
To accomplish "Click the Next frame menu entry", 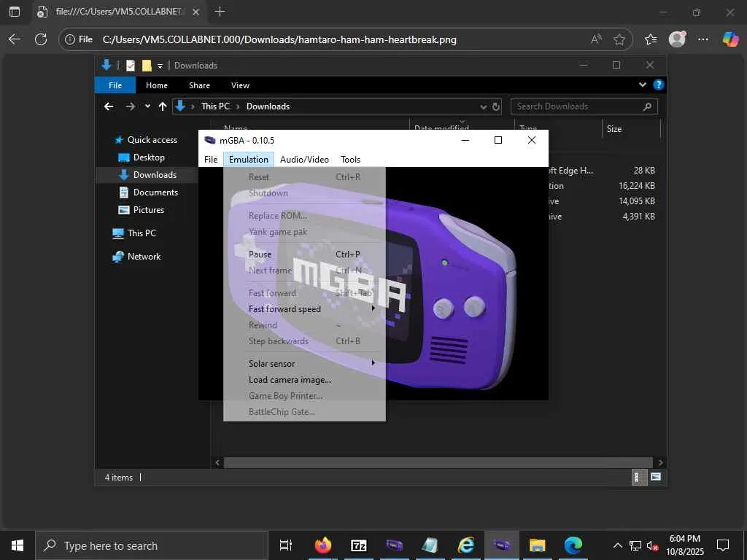I will click(x=304, y=271).
